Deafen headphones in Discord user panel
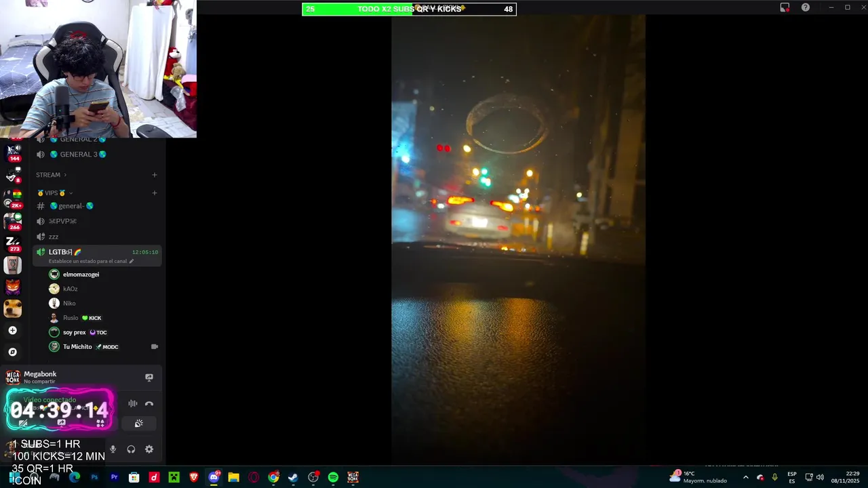The height and width of the screenshot is (488, 868). 131,449
